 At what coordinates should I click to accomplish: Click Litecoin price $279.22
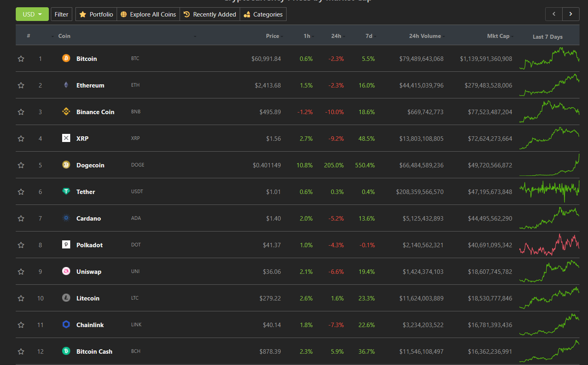(270, 298)
